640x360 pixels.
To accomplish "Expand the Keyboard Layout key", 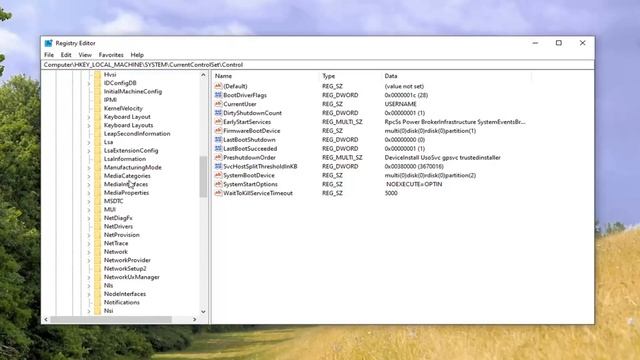I will (x=89, y=117).
